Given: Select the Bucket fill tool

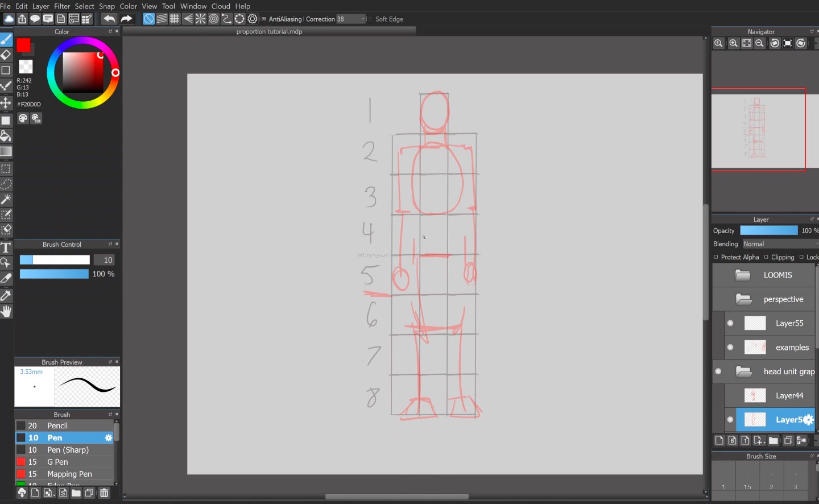Looking at the screenshot, I should [6, 136].
